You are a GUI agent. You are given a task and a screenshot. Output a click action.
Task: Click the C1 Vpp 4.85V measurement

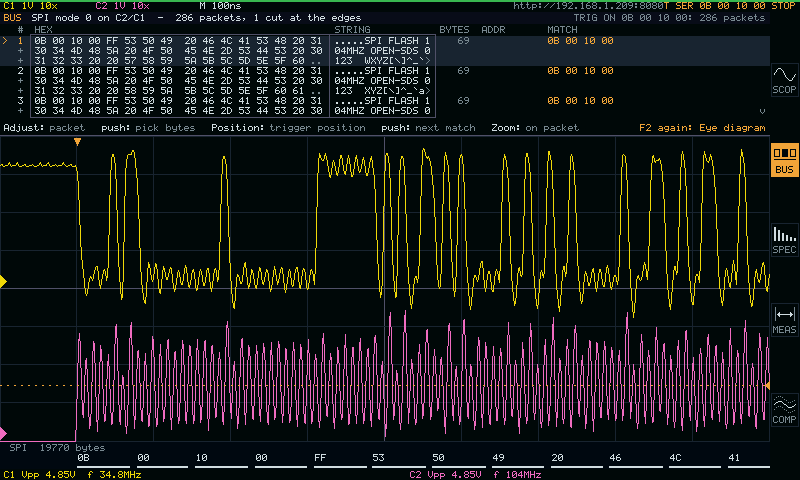[39, 474]
